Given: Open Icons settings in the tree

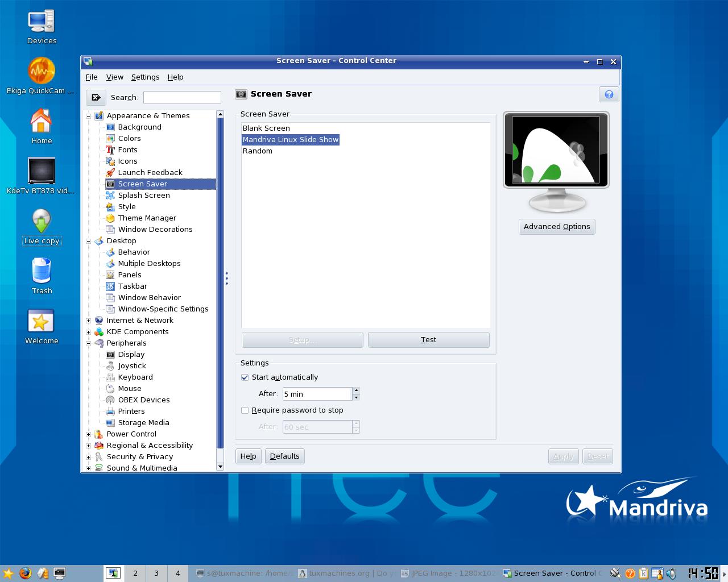Looking at the screenshot, I should tap(127, 161).
